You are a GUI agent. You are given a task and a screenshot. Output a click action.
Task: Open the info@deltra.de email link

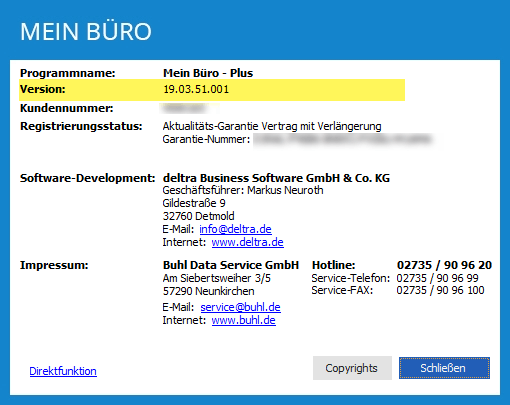tap(235, 229)
